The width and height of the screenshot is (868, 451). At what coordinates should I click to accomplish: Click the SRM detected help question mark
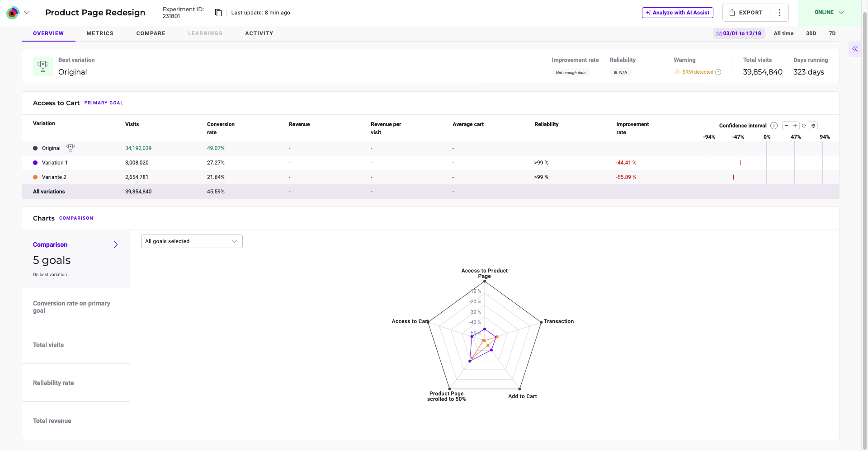(718, 72)
